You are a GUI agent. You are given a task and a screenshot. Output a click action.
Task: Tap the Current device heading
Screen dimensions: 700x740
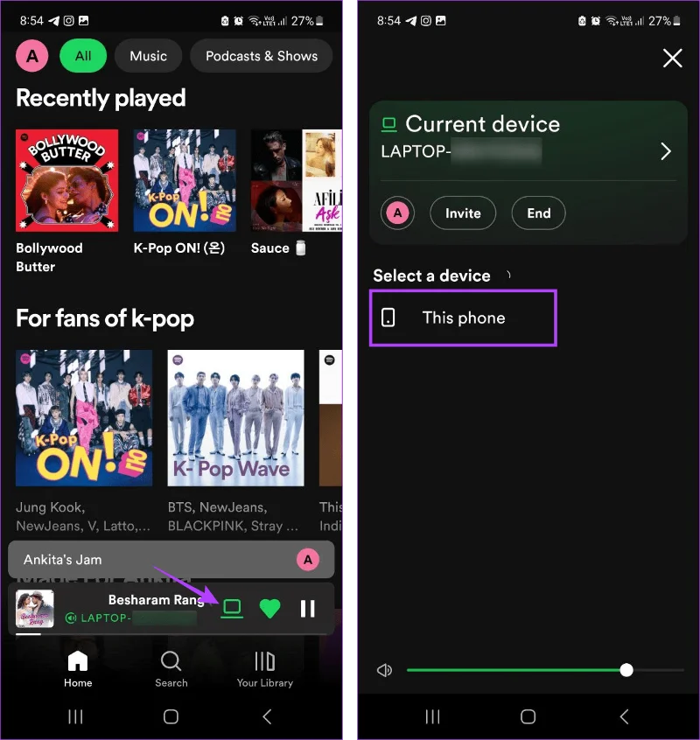[482, 124]
